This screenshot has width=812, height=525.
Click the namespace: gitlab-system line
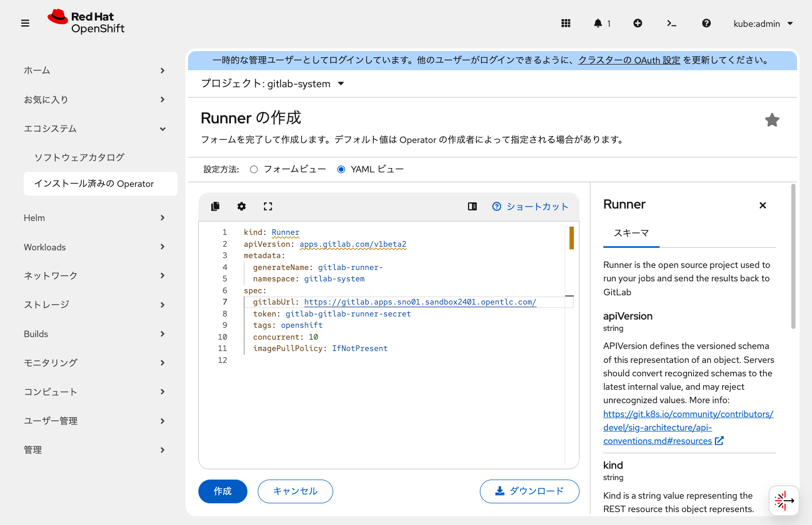[309, 279]
